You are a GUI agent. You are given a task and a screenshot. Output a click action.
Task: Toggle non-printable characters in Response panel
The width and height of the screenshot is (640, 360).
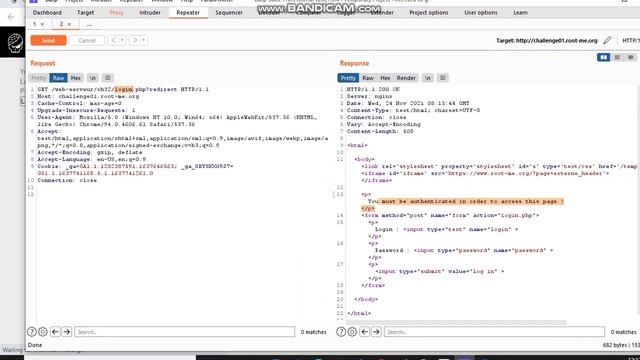(x=428, y=78)
